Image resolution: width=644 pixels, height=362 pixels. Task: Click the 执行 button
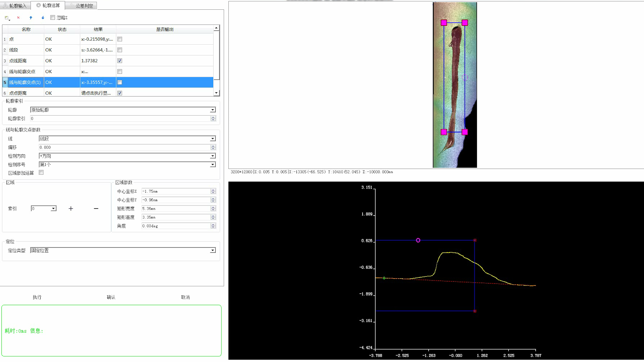pos(37,297)
